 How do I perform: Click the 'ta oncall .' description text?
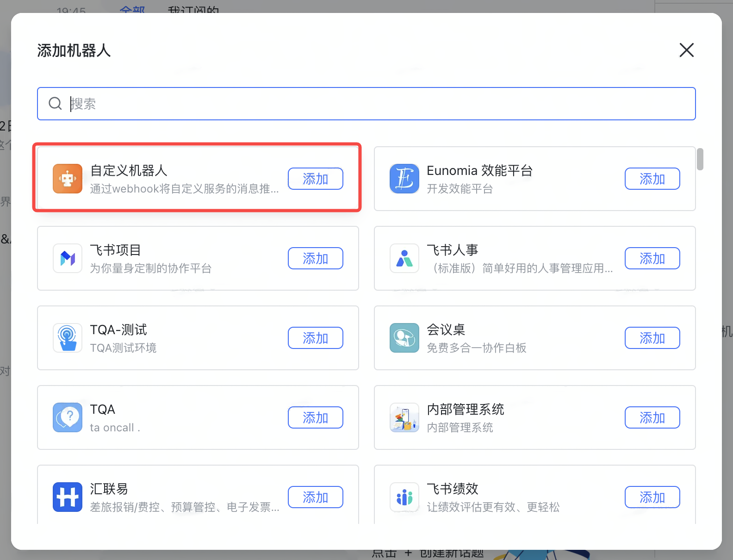(115, 428)
